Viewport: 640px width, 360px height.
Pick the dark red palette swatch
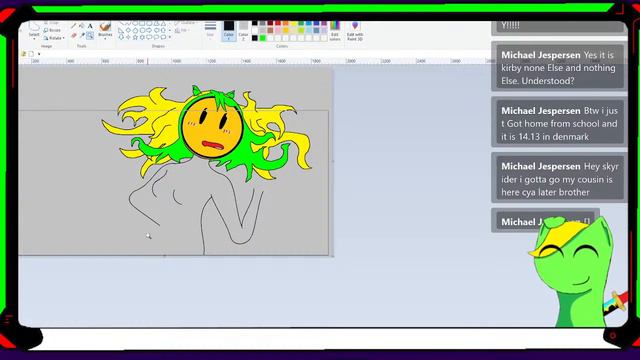click(270, 23)
